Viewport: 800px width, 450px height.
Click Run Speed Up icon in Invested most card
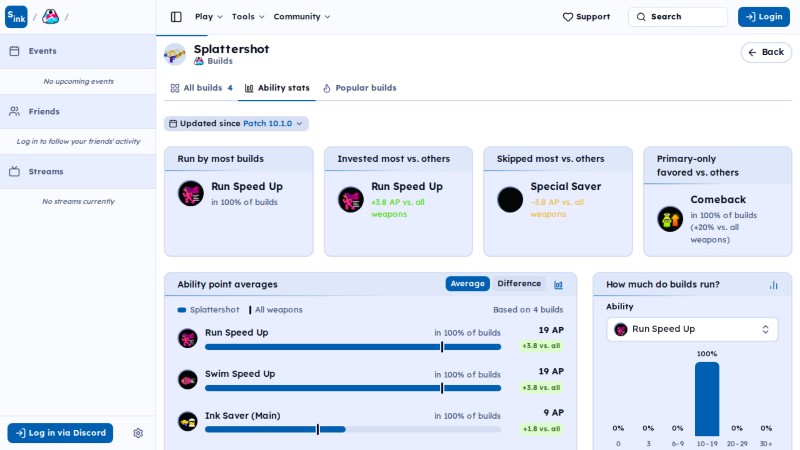pyautogui.click(x=351, y=199)
